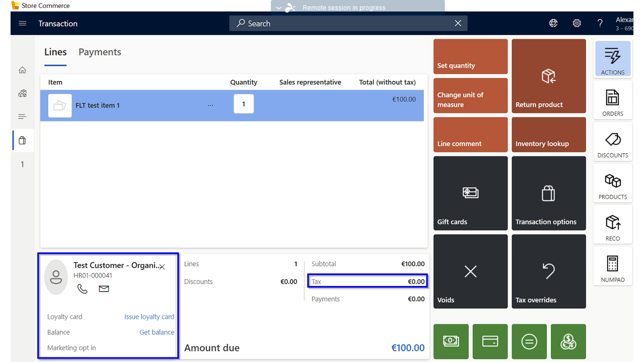The width and height of the screenshot is (644, 362).
Task: Click the quantity box for FLT test item 1
Action: 244,104
